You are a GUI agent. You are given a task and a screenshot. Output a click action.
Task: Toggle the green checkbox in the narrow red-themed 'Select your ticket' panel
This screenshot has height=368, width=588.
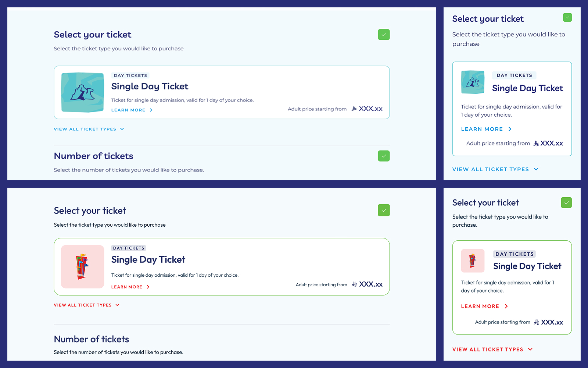coord(566,202)
